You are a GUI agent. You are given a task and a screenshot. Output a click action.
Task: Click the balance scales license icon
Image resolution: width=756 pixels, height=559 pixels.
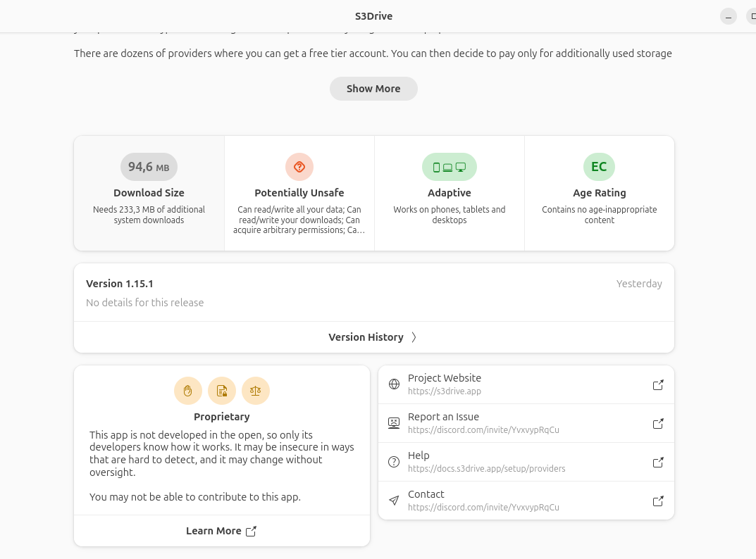pos(256,391)
